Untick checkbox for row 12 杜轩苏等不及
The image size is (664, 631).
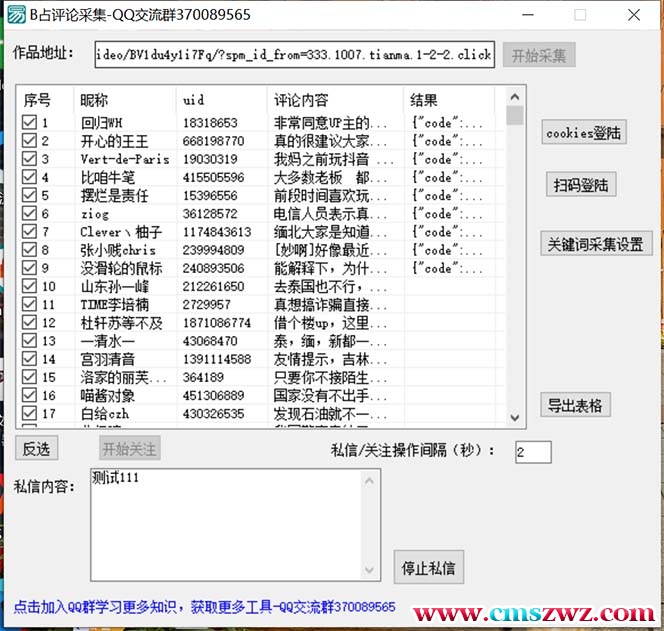click(x=29, y=322)
